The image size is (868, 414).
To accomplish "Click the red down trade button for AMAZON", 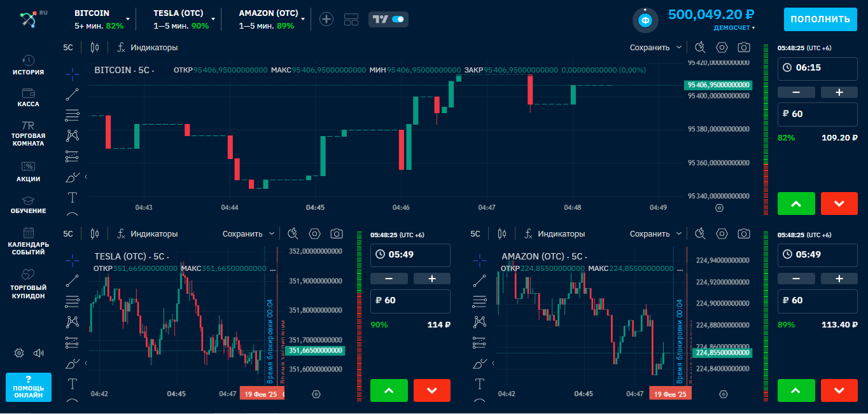I will 839,390.
